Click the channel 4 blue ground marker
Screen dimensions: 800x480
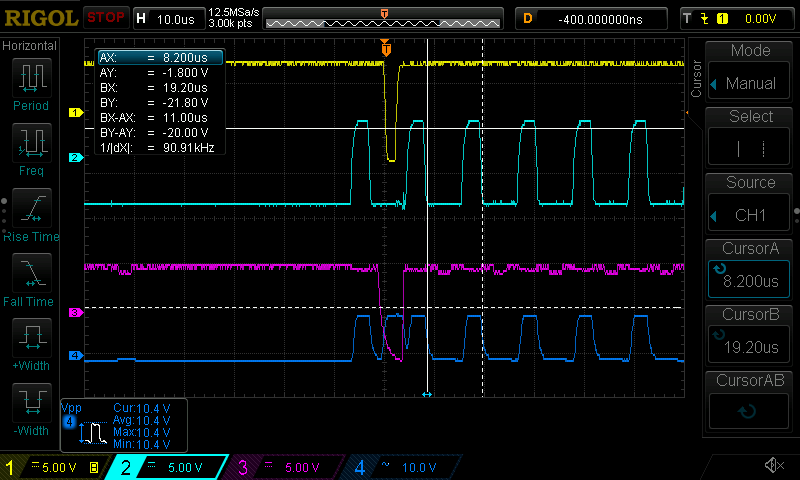coord(76,355)
